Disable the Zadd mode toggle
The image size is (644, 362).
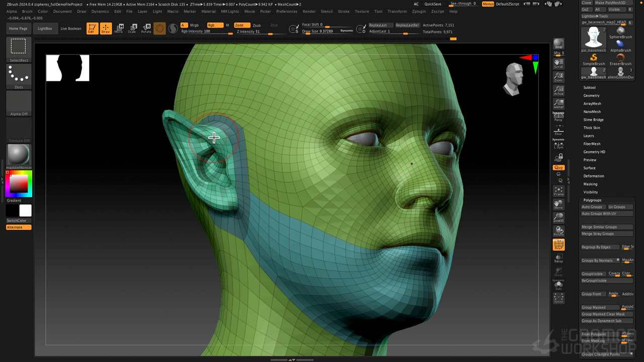(242, 25)
